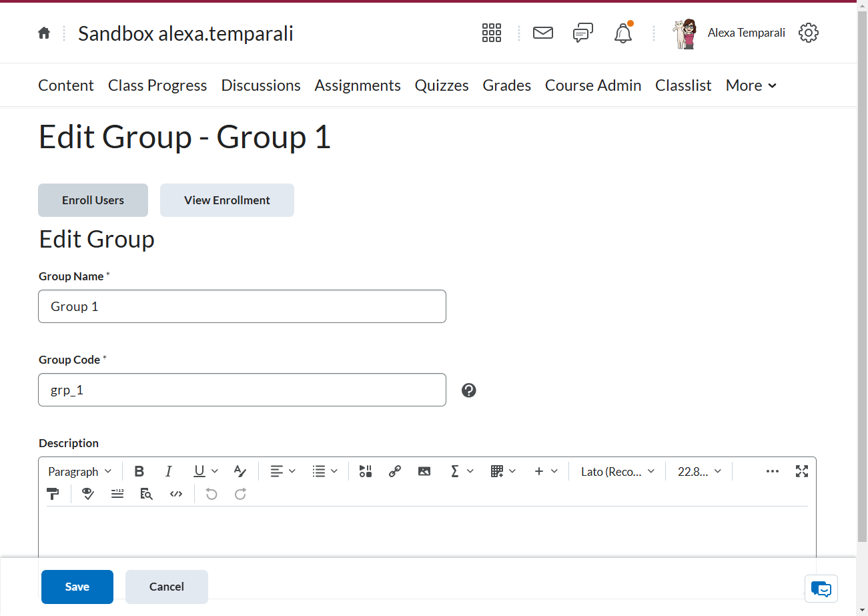Open the message alerts envelope icon
The height and width of the screenshot is (616, 868).
[x=543, y=33]
